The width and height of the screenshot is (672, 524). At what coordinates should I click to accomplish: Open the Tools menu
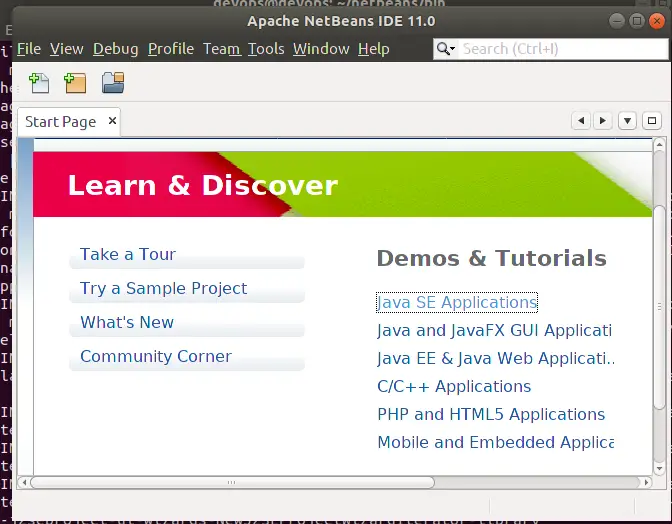266,49
